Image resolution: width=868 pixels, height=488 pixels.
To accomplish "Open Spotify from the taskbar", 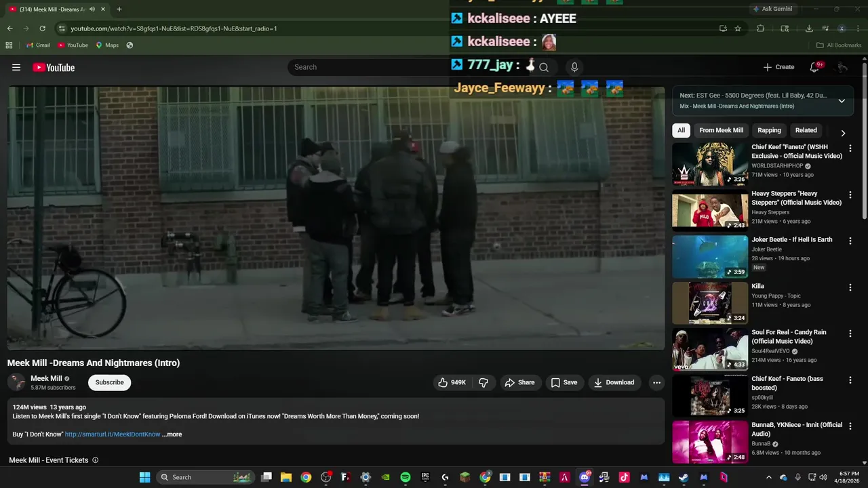I will (x=406, y=477).
